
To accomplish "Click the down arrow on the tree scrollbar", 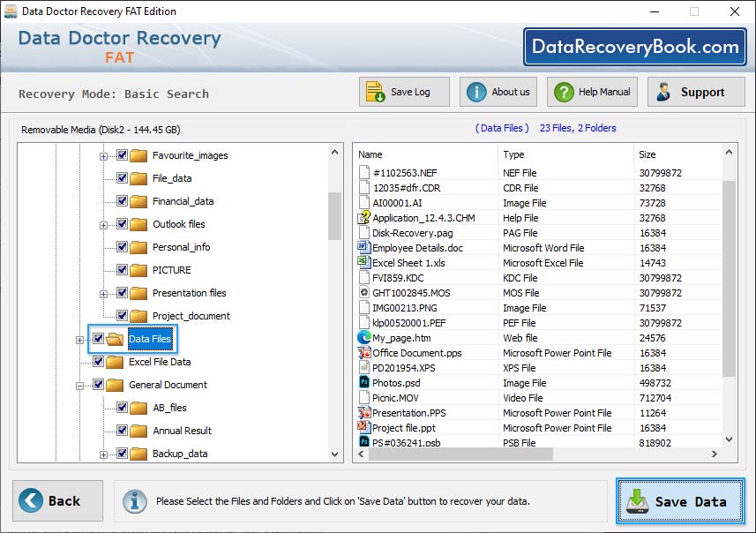I will 334,454.
